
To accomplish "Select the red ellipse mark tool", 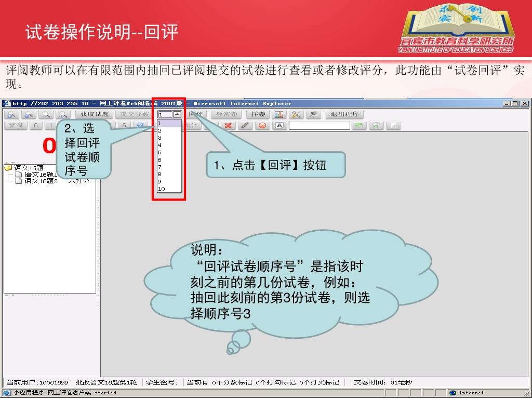I will pos(262,126).
